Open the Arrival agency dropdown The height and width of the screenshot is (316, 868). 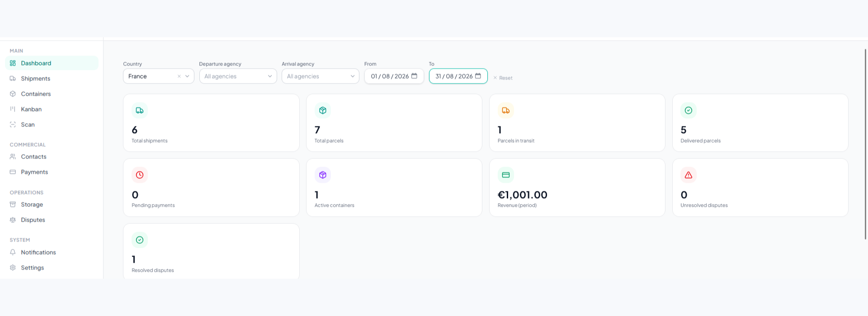click(321, 76)
